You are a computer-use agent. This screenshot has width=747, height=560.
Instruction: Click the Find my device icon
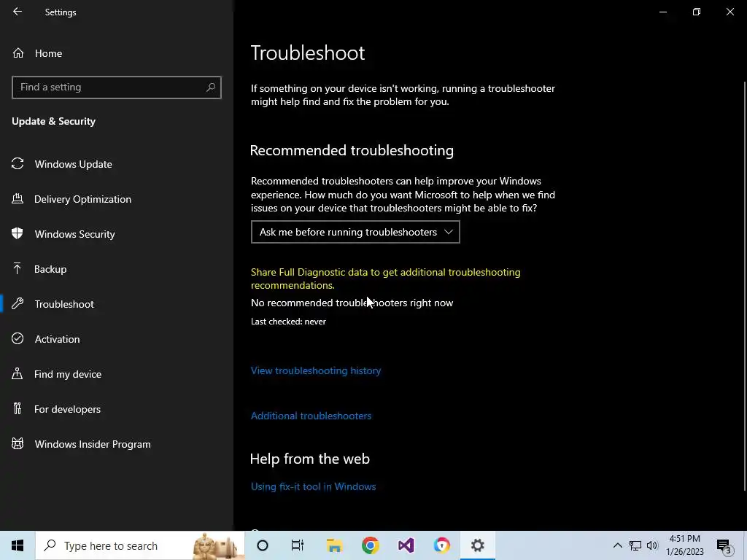click(18, 373)
